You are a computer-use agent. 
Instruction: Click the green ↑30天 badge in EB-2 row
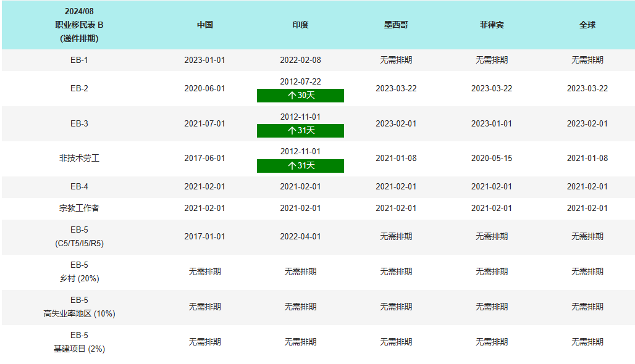300,96
